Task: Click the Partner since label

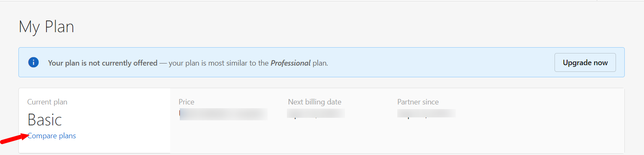Action: 418,102
